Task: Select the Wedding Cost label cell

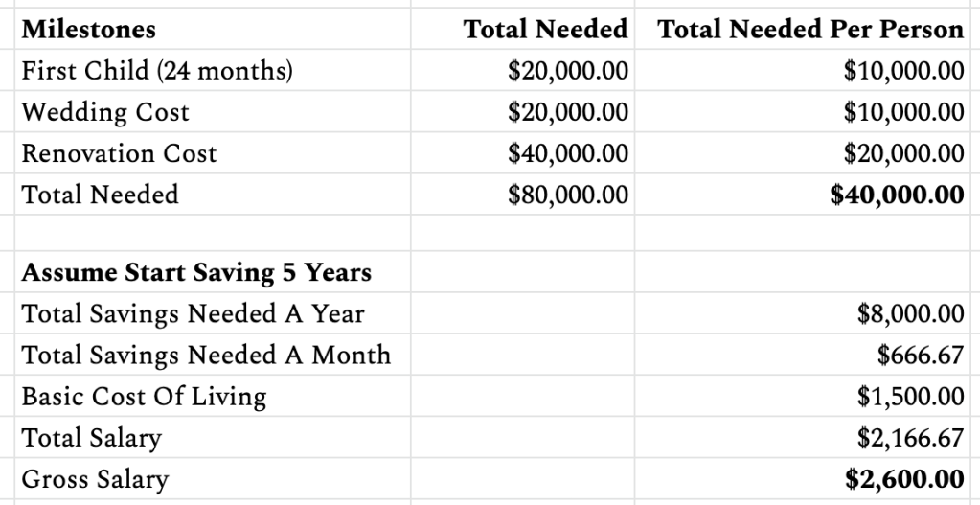Action: (105, 112)
